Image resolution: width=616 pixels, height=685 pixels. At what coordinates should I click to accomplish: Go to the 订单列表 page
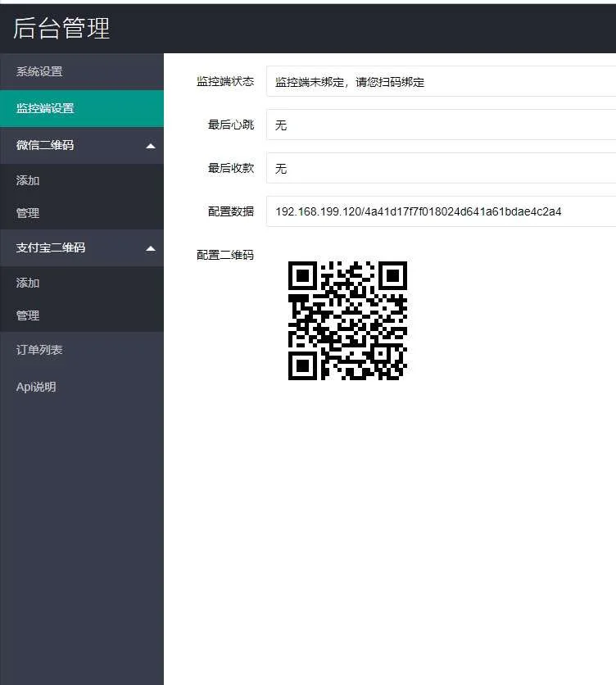click(39, 350)
